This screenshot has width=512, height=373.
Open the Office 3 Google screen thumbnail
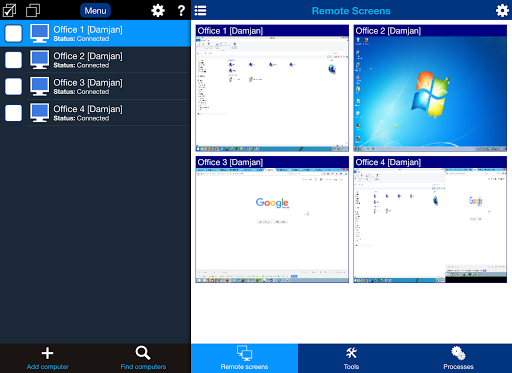(x=272, y=220)
